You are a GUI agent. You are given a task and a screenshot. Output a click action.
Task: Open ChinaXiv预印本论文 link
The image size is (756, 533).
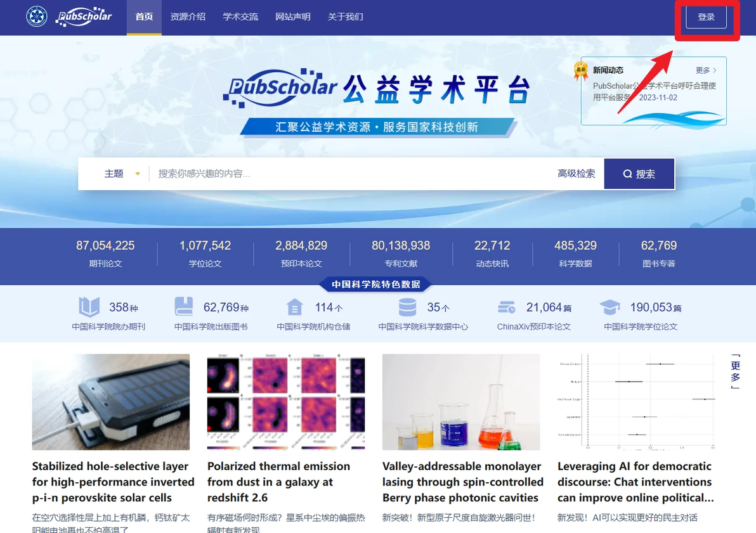pyautogui.click(x=534, y=327)
